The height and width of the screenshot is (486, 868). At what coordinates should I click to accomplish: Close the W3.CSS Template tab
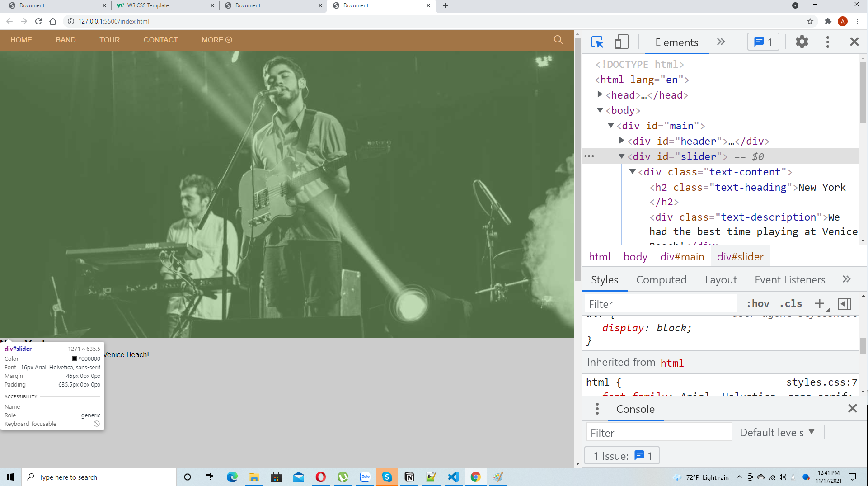212,5
